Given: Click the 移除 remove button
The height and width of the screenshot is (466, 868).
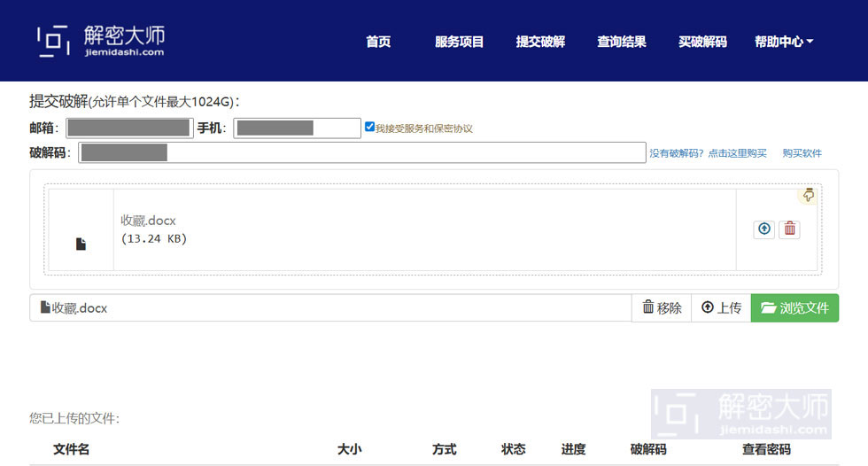Looking at the screenshot, I should (662, 307).
